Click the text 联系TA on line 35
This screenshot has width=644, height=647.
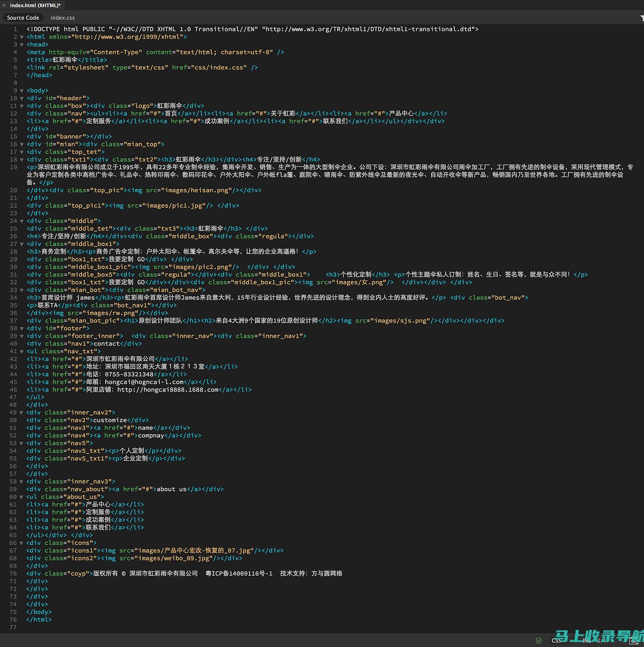(48, 305)
